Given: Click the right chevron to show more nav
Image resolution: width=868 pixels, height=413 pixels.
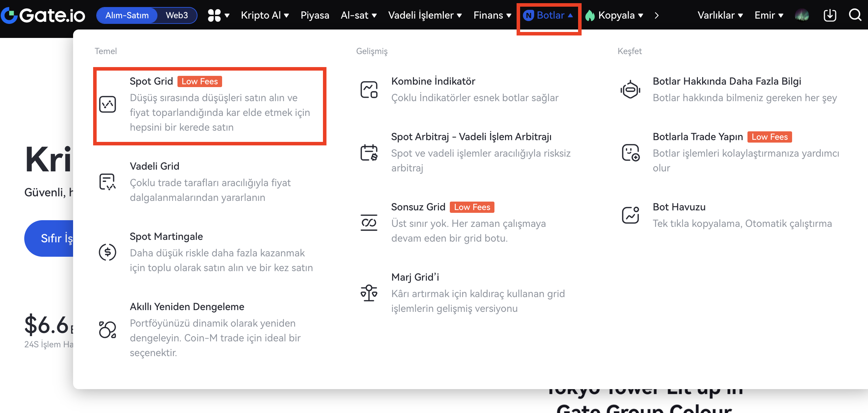Looking at the screenshot, I should [x=656, y=15].
